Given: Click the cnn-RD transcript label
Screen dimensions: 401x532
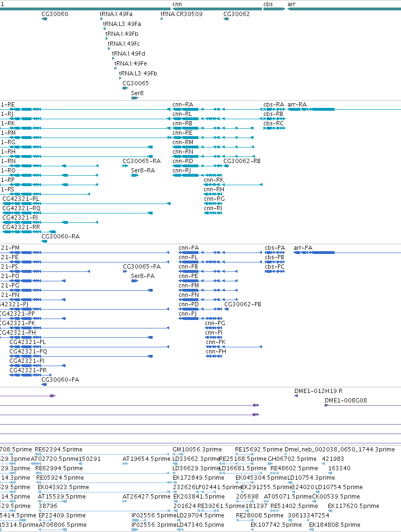Looking at the screenshot, I should click(x=183, y=161).
